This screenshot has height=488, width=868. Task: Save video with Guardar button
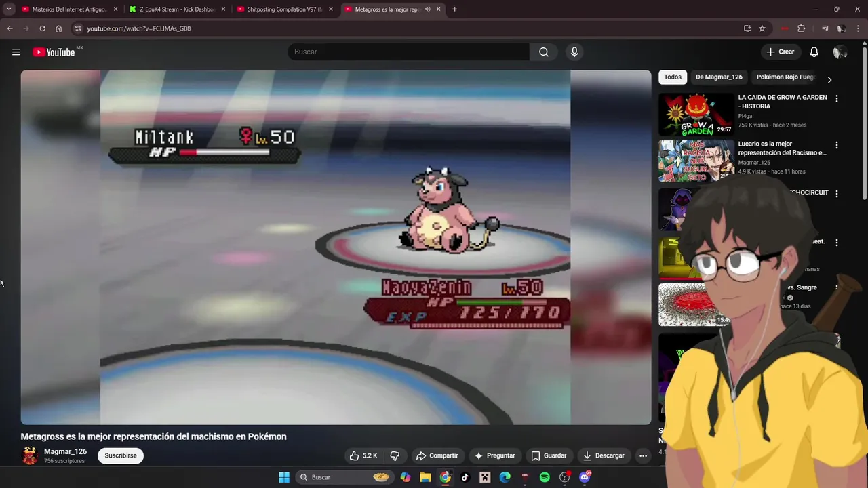point(549,455)
